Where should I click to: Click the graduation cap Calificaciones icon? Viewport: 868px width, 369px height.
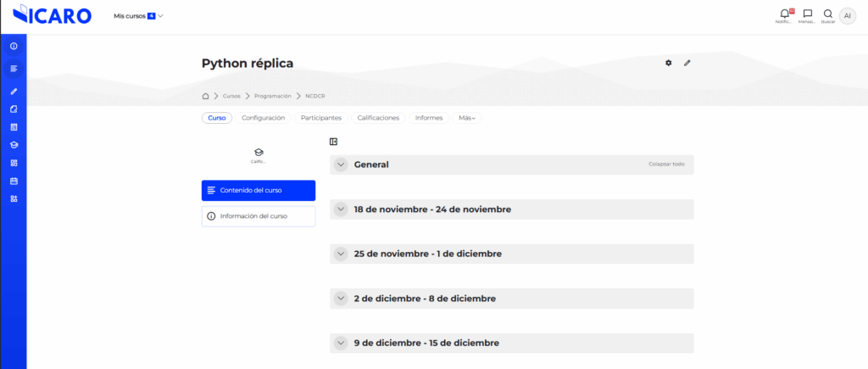coord(259,152)
